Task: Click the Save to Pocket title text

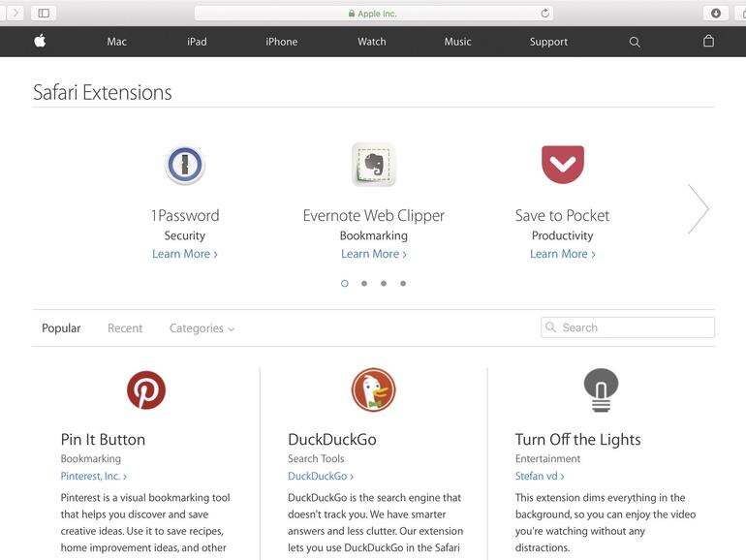Action: point(562,215)
